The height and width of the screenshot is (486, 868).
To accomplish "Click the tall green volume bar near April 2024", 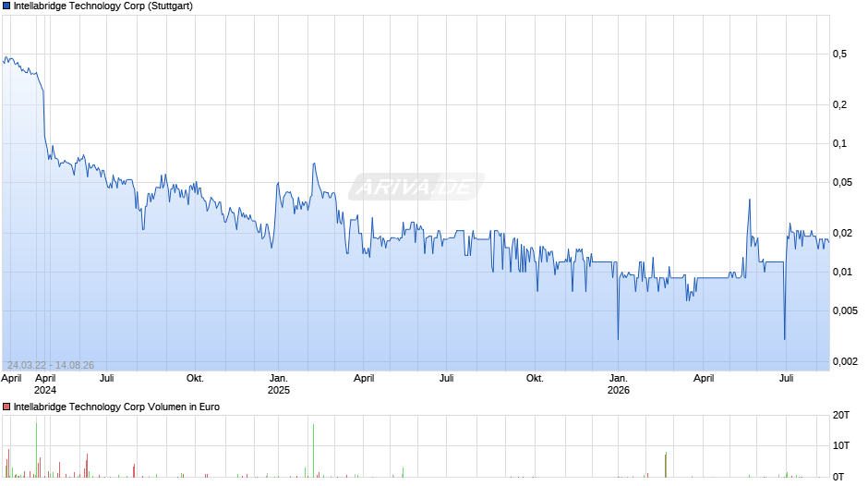I will tap(37, 450).
